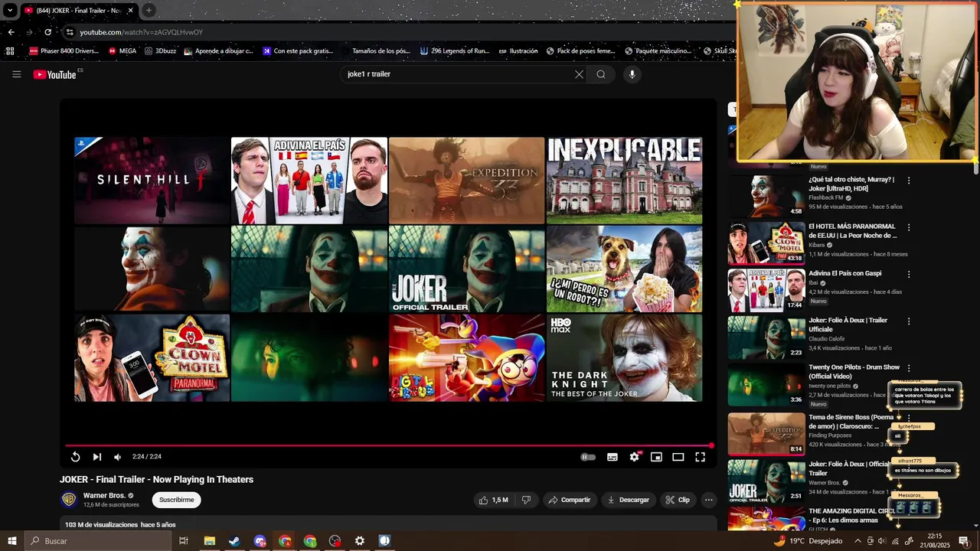Skip to the next video
Viewport: 980px width, 551px height.
97,457
